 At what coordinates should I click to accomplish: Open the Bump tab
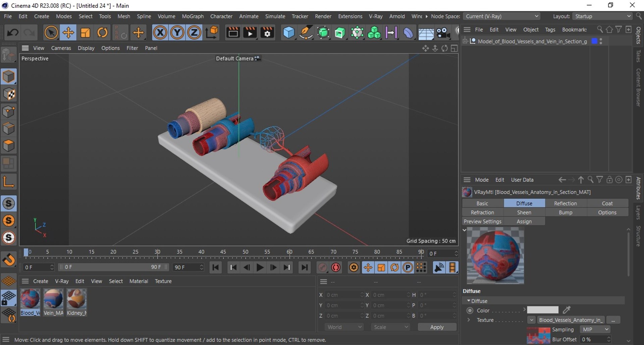(566, 212)
